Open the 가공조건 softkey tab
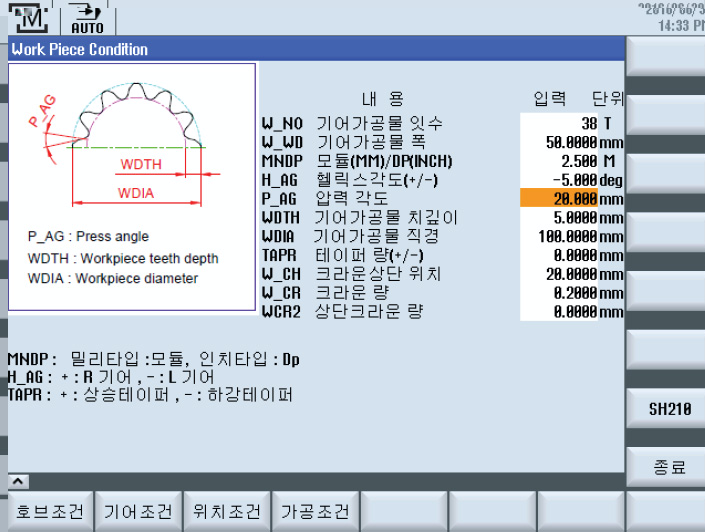The image size is (705, 532). (x=315, y=512)
